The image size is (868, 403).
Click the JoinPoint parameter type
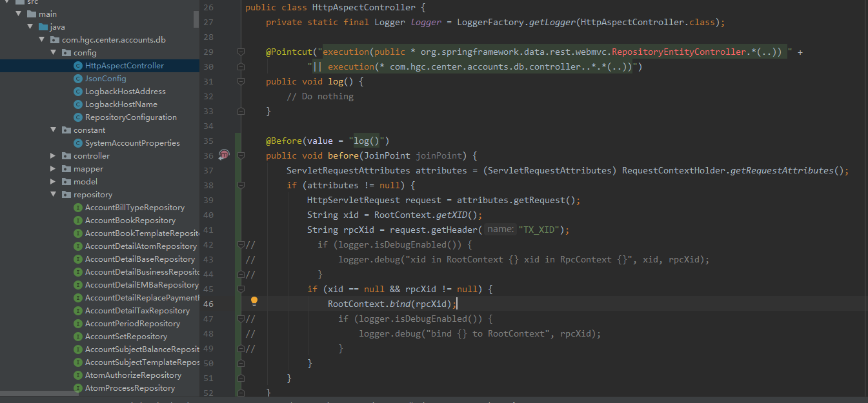[387, 155]
